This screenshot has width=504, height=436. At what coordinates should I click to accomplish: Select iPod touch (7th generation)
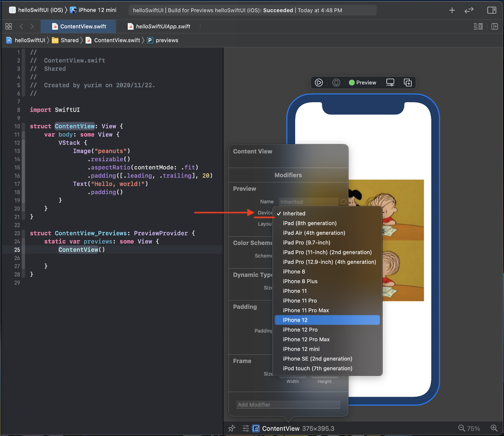point(327,368)
